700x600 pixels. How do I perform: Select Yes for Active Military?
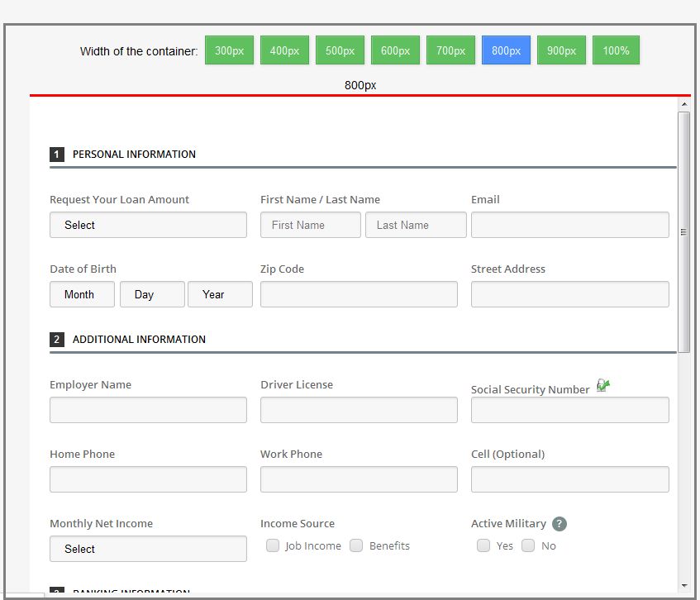483,545
